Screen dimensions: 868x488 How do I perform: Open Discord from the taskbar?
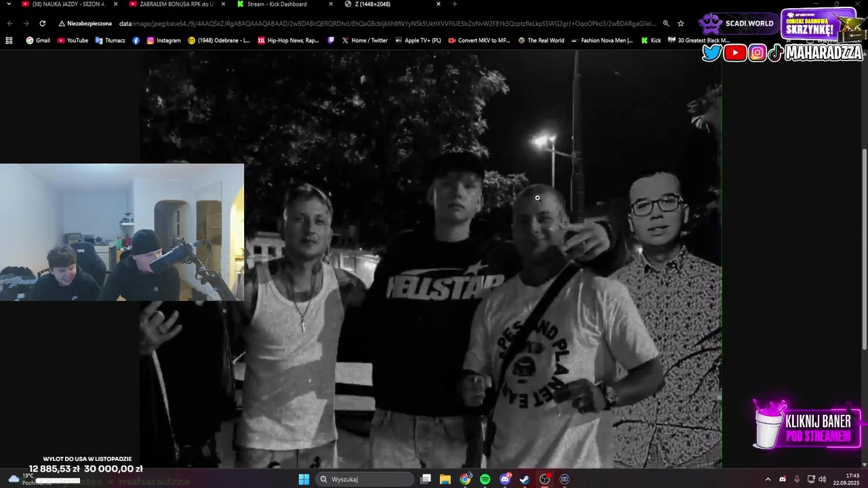(x=505, y=479)
